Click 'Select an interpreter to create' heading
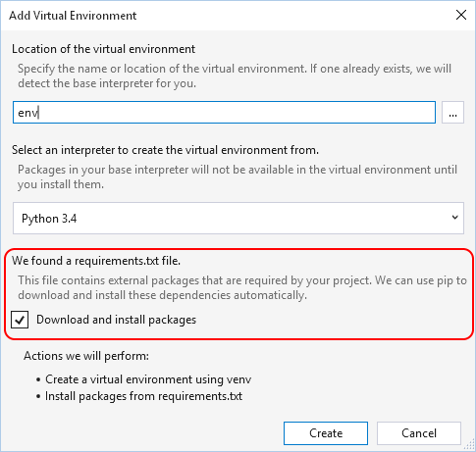This screenshot has width=476, height=452. coord(165,150)
